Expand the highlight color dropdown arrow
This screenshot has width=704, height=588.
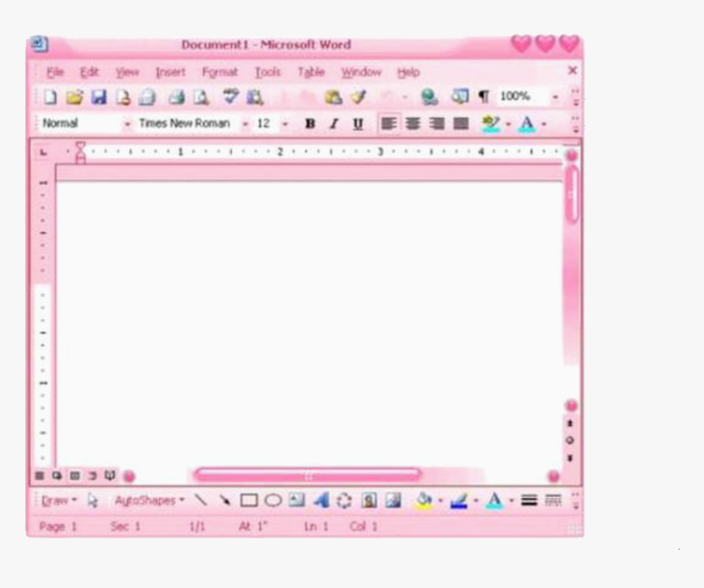508,124
